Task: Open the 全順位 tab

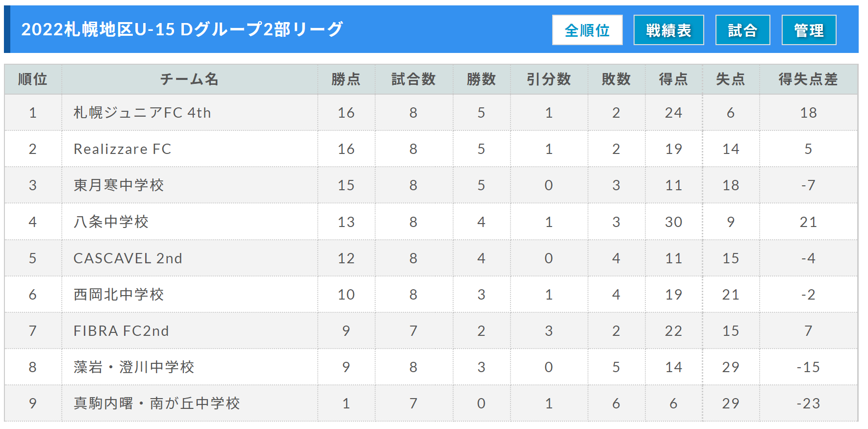Action: (x=587, y=30)
